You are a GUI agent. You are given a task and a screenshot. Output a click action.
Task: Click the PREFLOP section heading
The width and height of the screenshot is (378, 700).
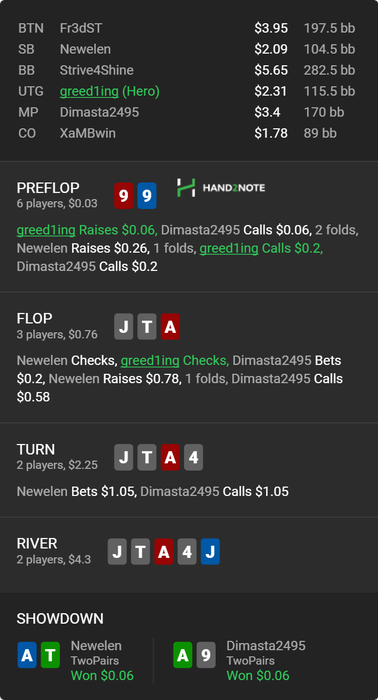[x=48, y=188]
